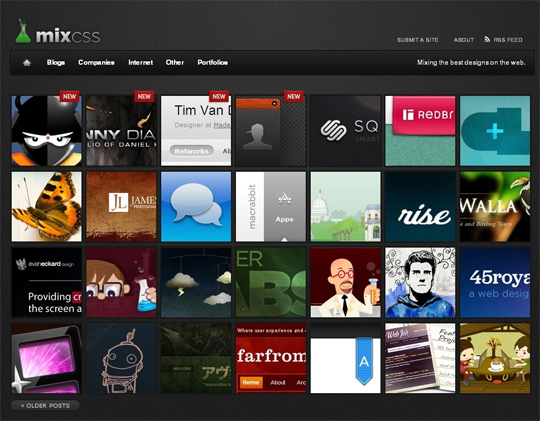The height and width of the screenshot is (421, 540).
Task: Select the teal plus sign thumbnail
Action: [x=495, y=131]
